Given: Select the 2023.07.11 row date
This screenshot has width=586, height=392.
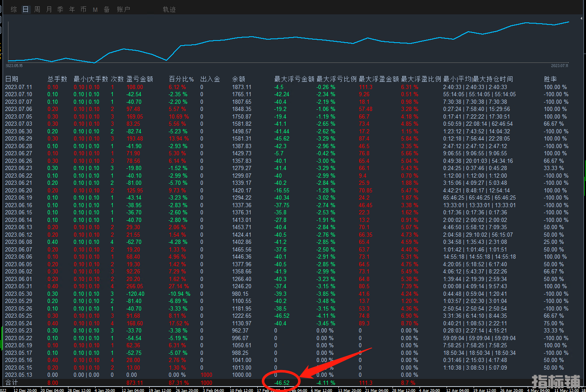Looking at the screenshot, I should click(x=19, y=87).
